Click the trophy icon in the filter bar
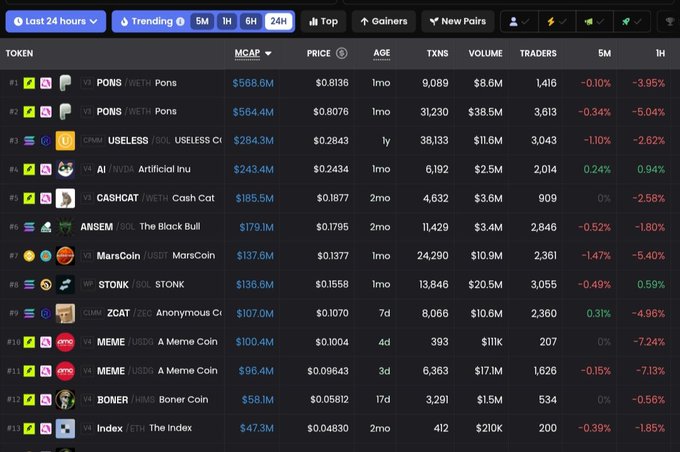The width and height of the screenshot is (680, 452). [670, 21]
